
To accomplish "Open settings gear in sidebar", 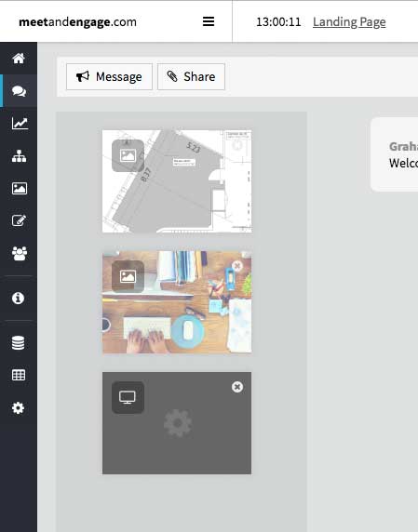I will 18,407.
